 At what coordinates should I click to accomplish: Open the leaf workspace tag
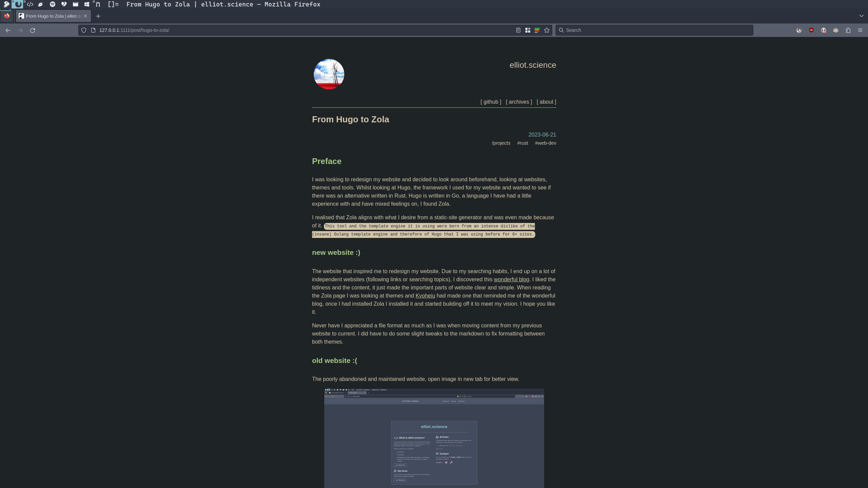tap(41, 4)
